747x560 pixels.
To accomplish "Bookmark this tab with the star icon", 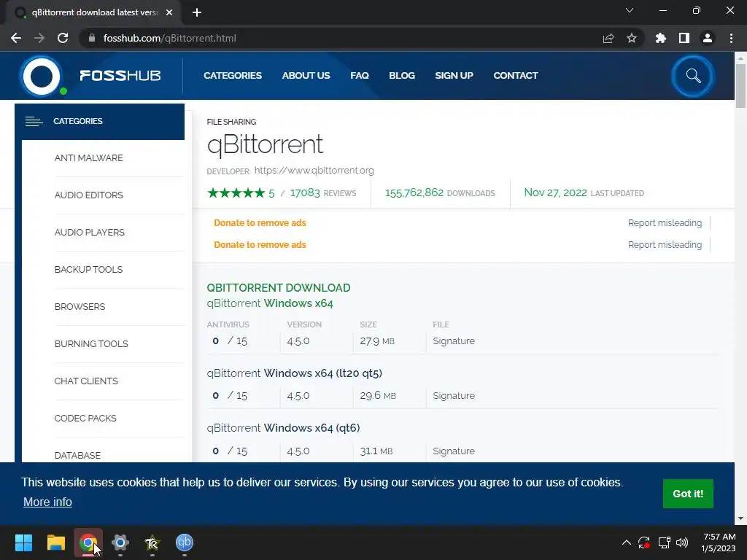I will point(632,38).
